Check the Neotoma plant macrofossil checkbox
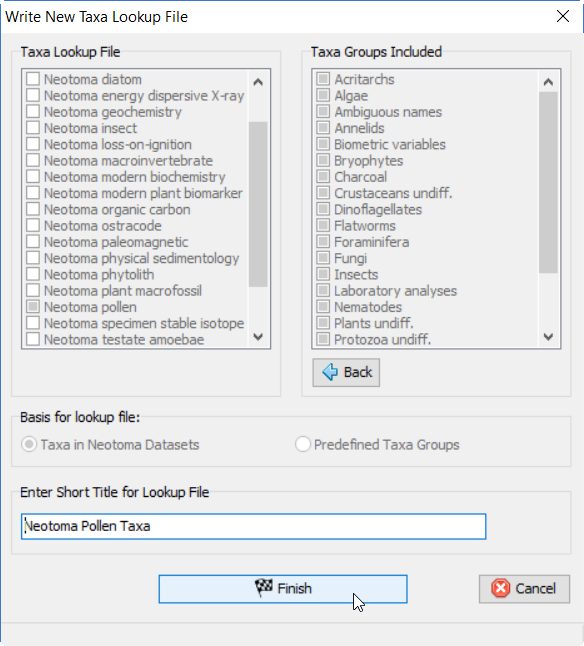 [33, 291]
